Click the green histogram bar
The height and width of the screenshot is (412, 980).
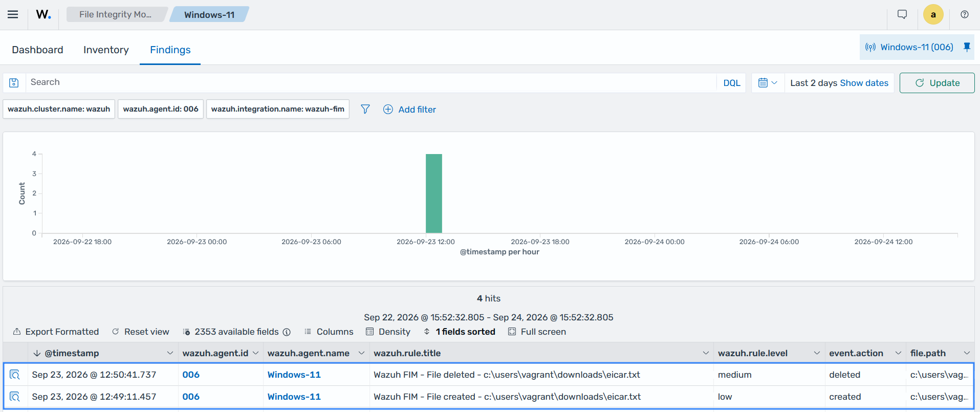click(434, 193)
